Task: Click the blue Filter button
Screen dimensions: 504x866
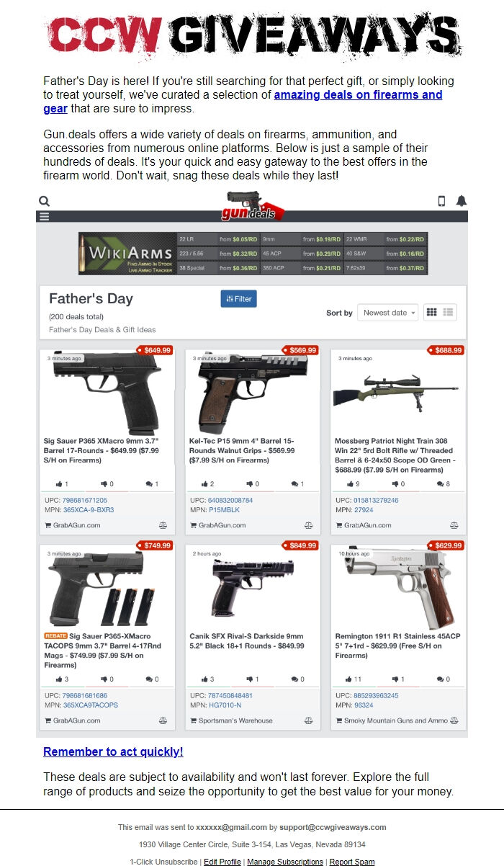Action: click(x=238, y=299)
